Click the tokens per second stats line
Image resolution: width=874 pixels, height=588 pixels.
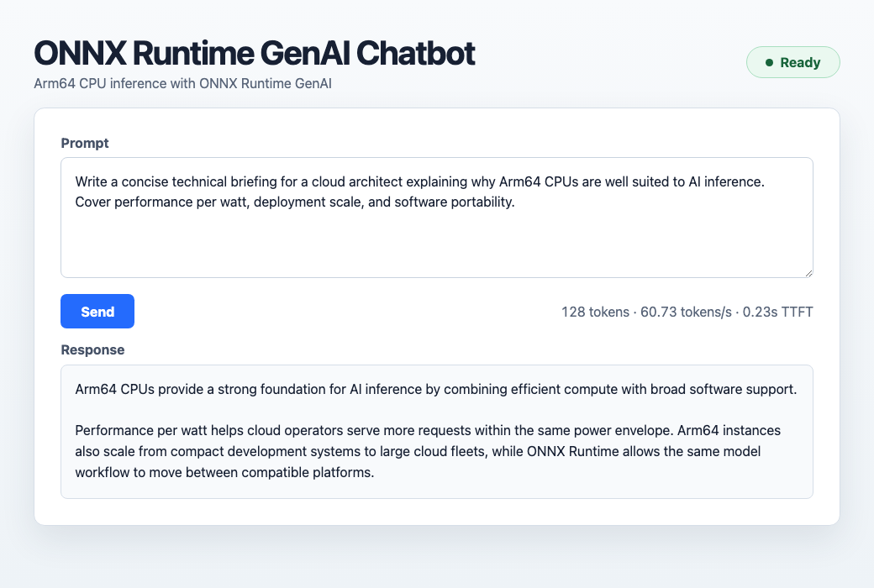coord(687,312)
